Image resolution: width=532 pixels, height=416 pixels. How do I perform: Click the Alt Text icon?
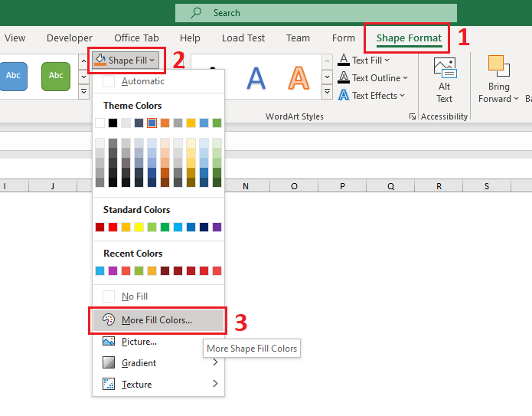(x=445, y=68)
